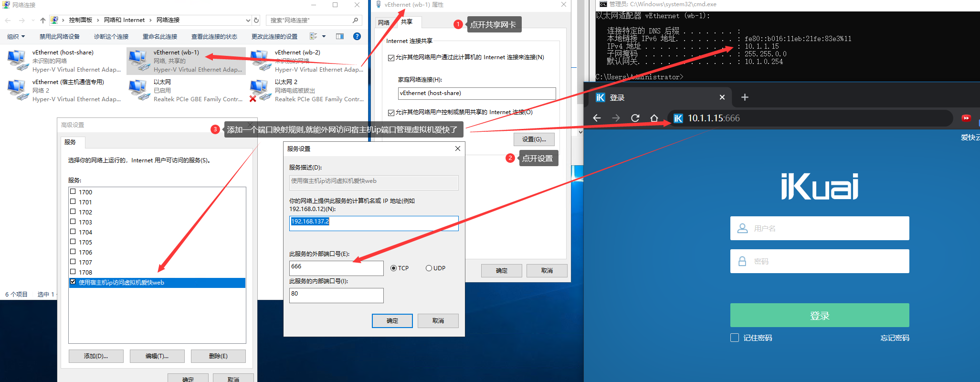Click the red extension icon in browser toolbar

966,118
